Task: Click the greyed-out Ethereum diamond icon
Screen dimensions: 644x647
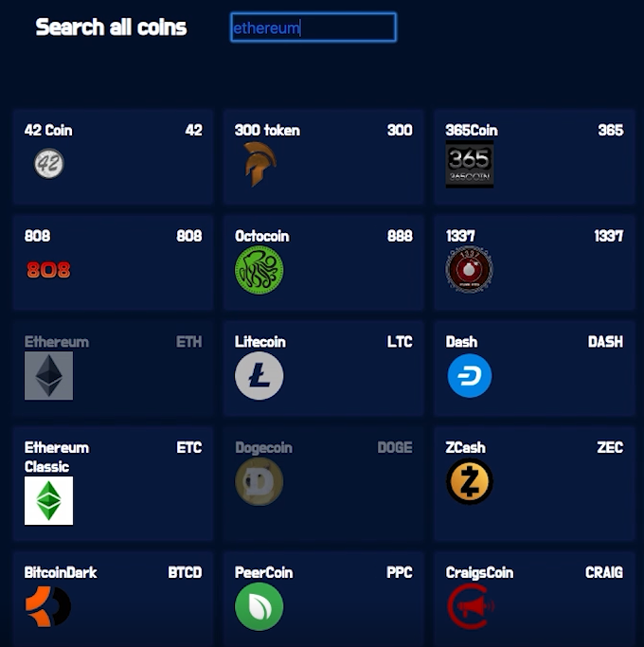Action: coord(48,376)
